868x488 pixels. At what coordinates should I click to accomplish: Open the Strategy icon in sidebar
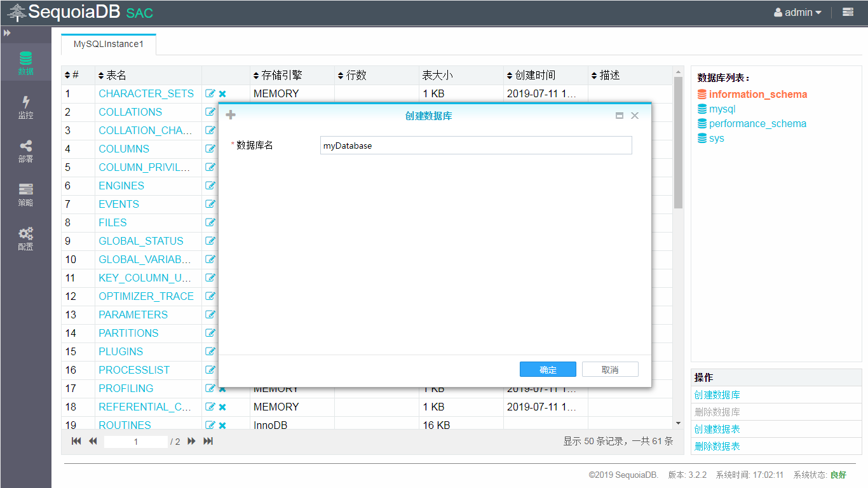(25, 194)
